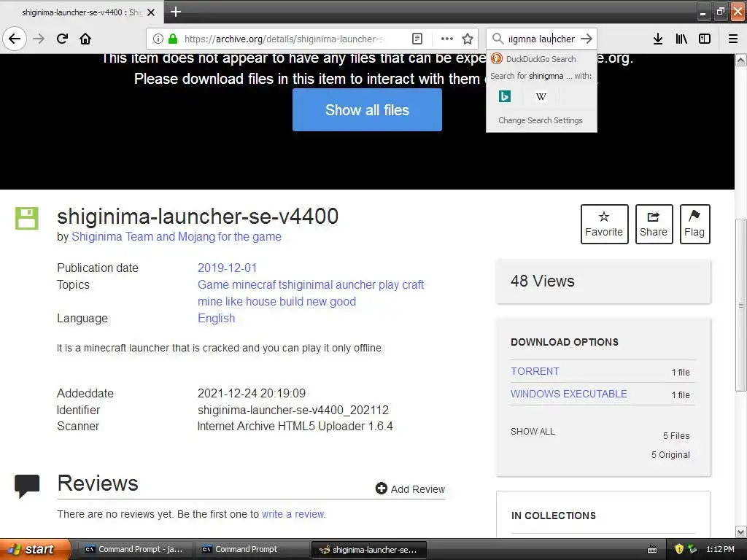Open the Firefox hamburger menu

point(733,39)
